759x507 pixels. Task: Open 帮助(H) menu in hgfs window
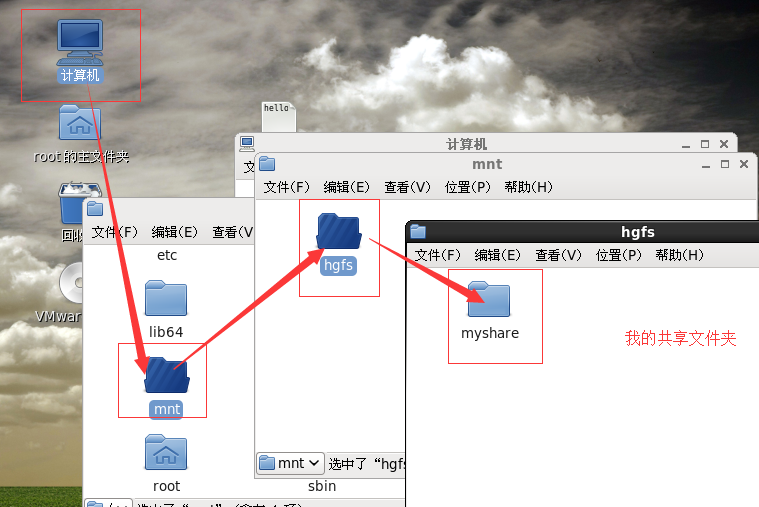click(x=679, y=255)
